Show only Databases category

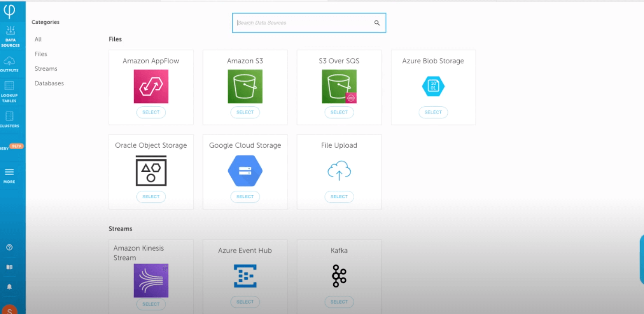pyautogui.click(x=49, y=83)
